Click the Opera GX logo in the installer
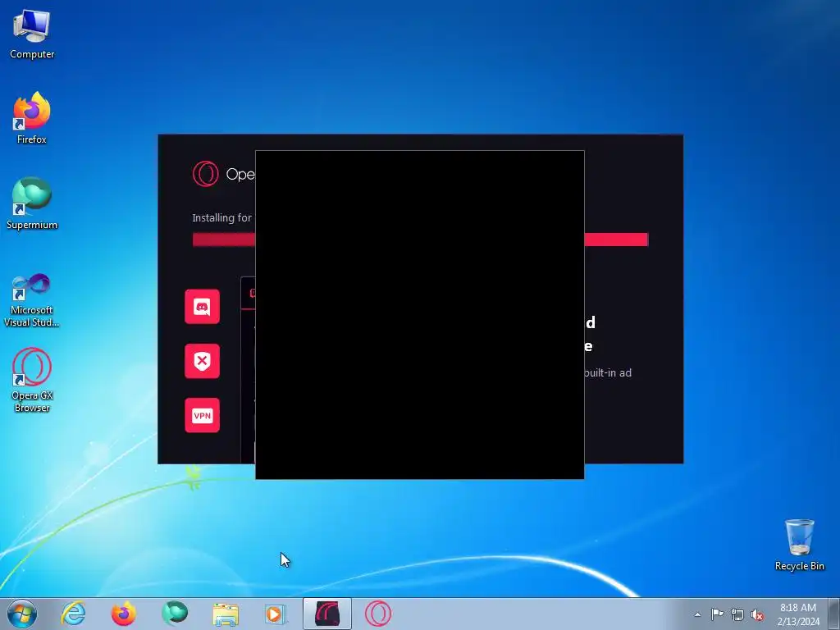The image size is (840, 630). click(206, 174)
